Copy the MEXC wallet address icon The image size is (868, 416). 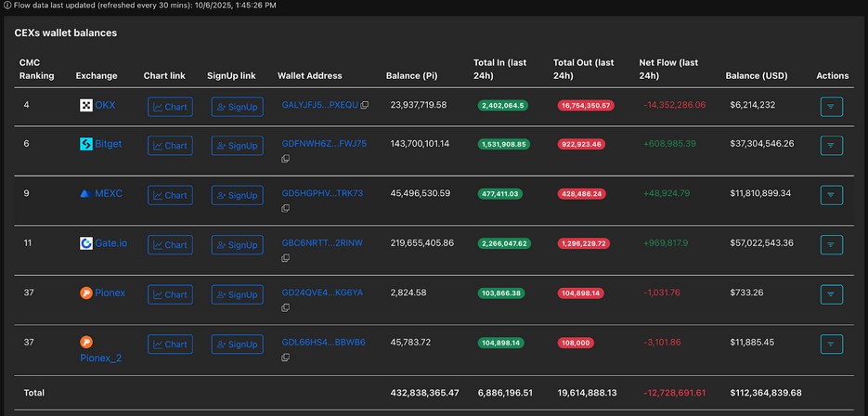coord(285,209)
